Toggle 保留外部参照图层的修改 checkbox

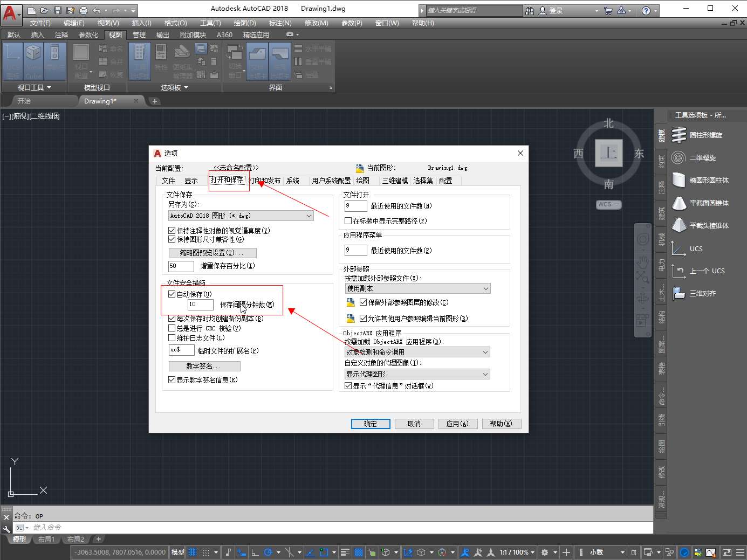coord(364,302)
